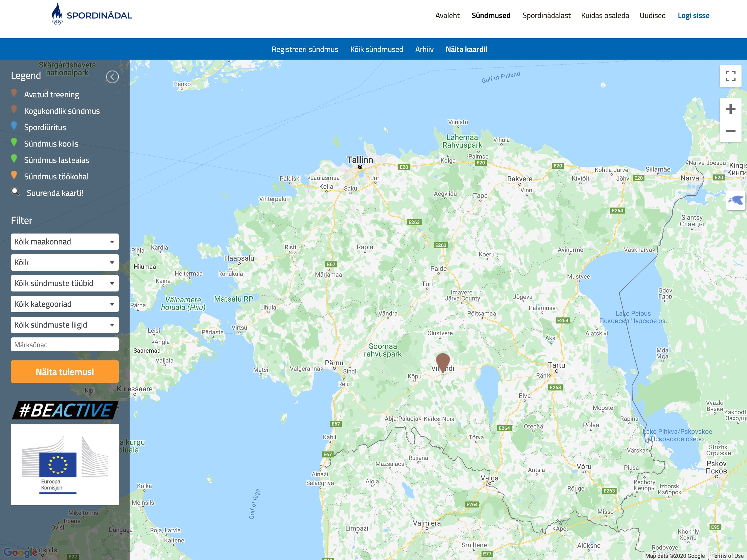Select the Kõik sündmused tab
The height and width of the screenshot is (560, 747).
pos(377,49)
